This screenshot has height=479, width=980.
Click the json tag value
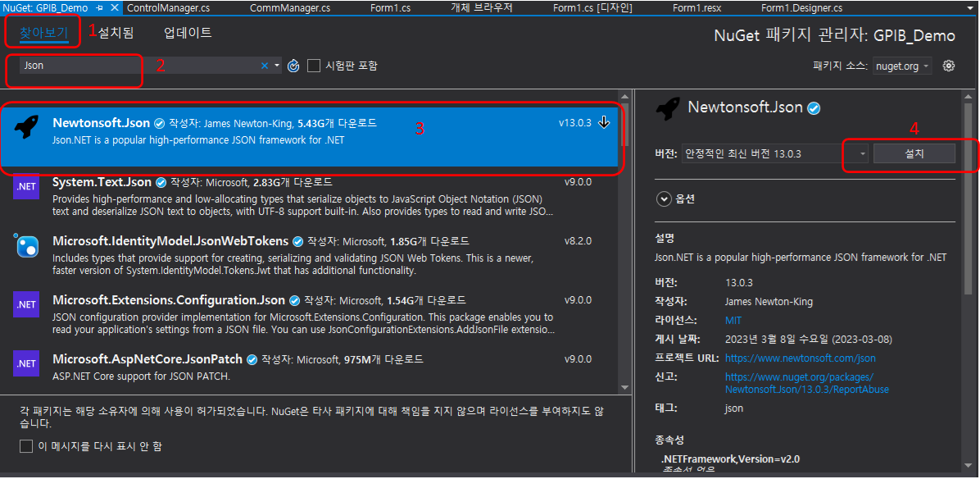point(733,408)
